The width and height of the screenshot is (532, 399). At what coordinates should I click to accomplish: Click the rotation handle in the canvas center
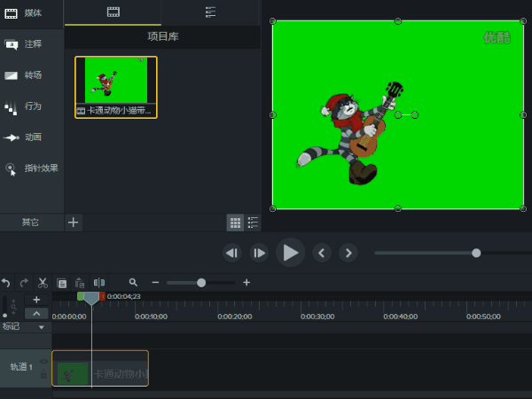pyautogui.click(x=414, y=115)
